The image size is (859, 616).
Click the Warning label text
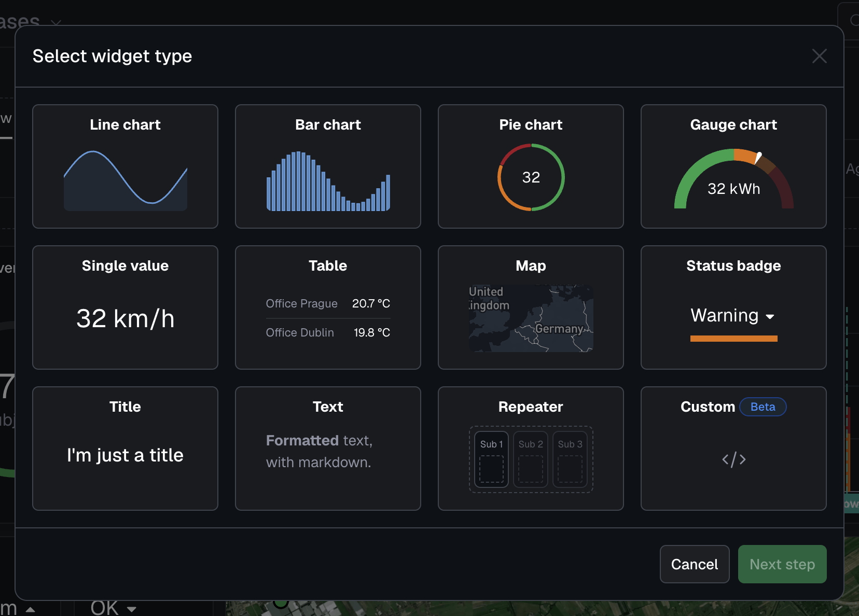point(725,315)
